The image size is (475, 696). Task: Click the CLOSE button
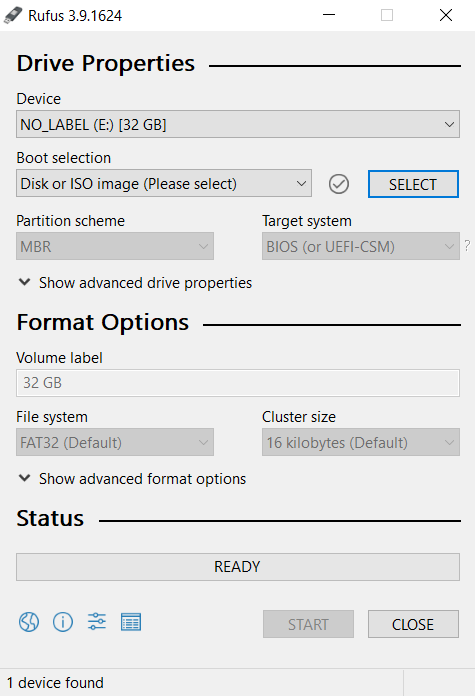413,624
